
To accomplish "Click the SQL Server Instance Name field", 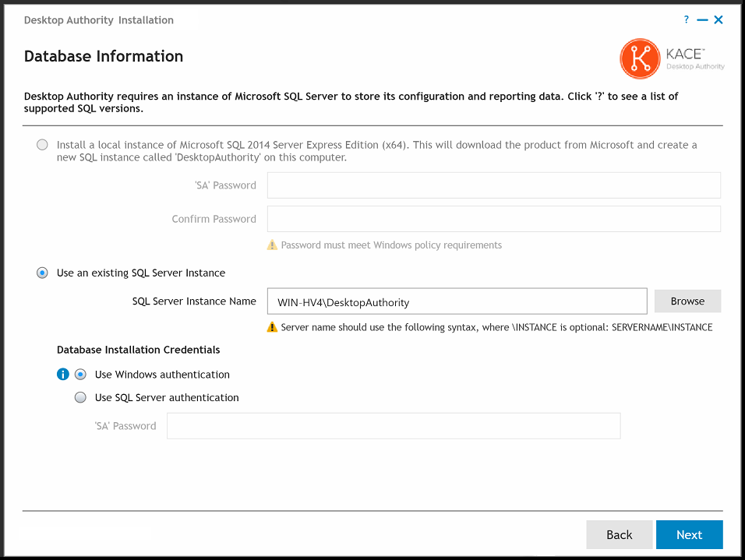I will (457, 302).
